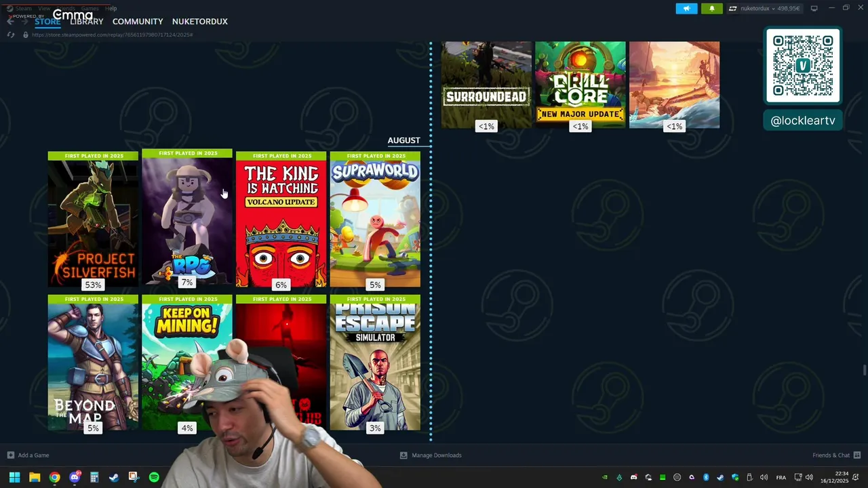The image size is (868, 488).
Task: Open the Supraworld game card
Action: coord(375,219)
